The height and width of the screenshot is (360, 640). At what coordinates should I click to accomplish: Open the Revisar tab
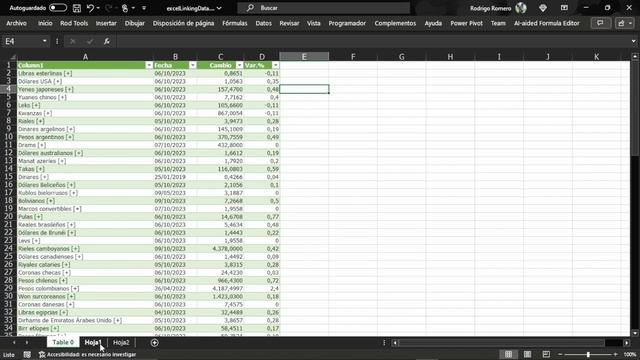click(x=289, y=23)
